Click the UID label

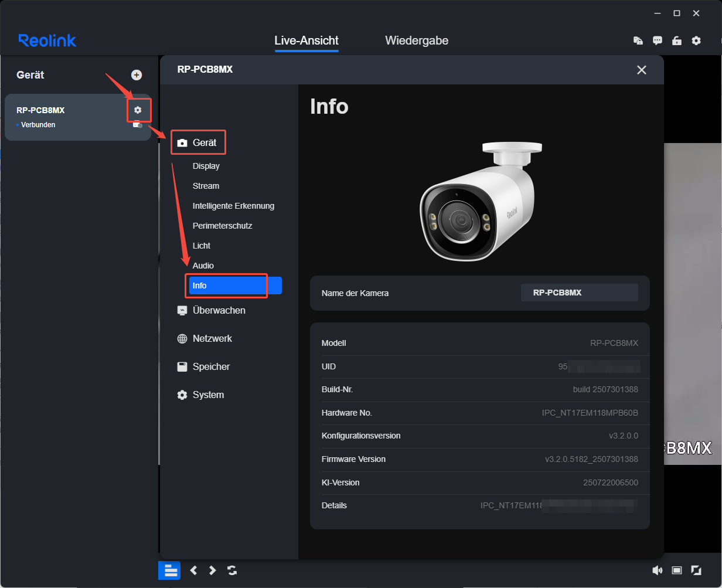click(x=329, y=366)
